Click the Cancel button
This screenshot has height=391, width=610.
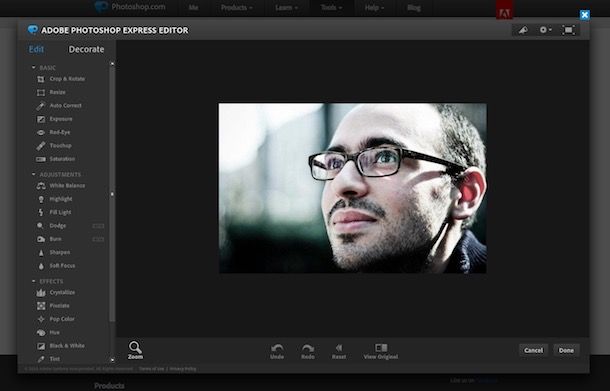[x=533, y=350]
